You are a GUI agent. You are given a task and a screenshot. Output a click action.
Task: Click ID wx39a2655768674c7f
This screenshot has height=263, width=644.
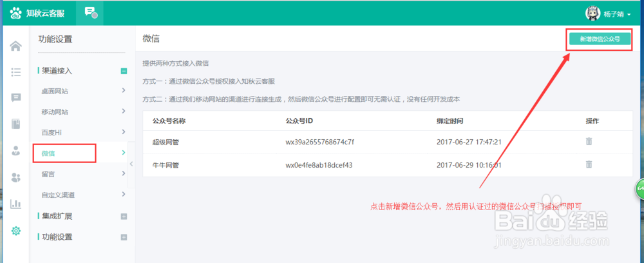pos(320,142)
